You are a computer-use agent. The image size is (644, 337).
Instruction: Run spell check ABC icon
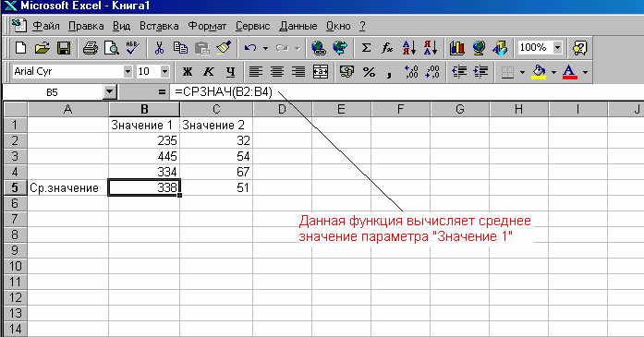pyautogui.click(x=133, y=48)
